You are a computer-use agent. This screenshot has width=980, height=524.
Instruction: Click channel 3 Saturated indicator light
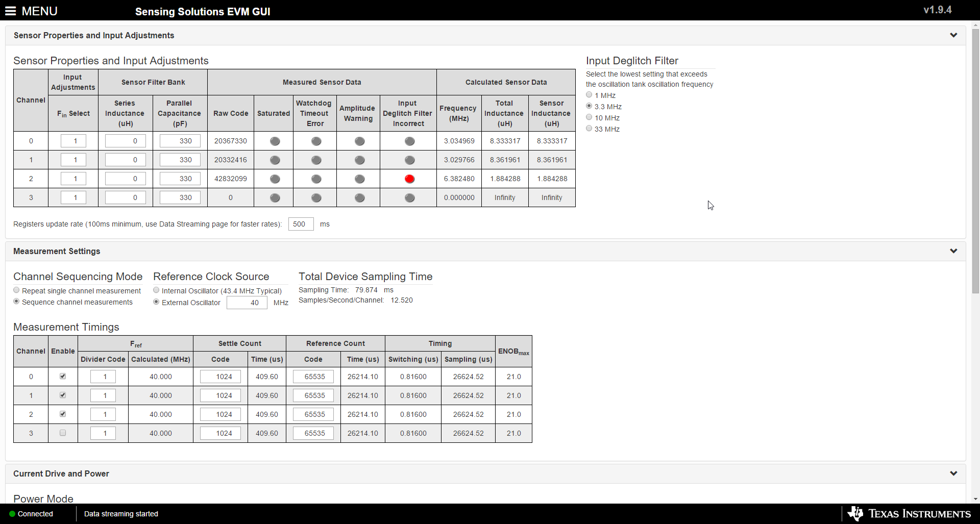tap(275, 198)
